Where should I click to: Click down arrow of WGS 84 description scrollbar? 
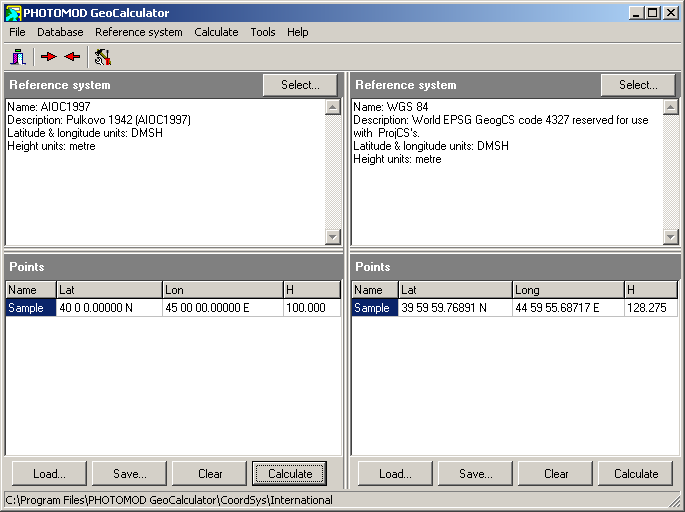pyautogui.click(x=671, y=237)
